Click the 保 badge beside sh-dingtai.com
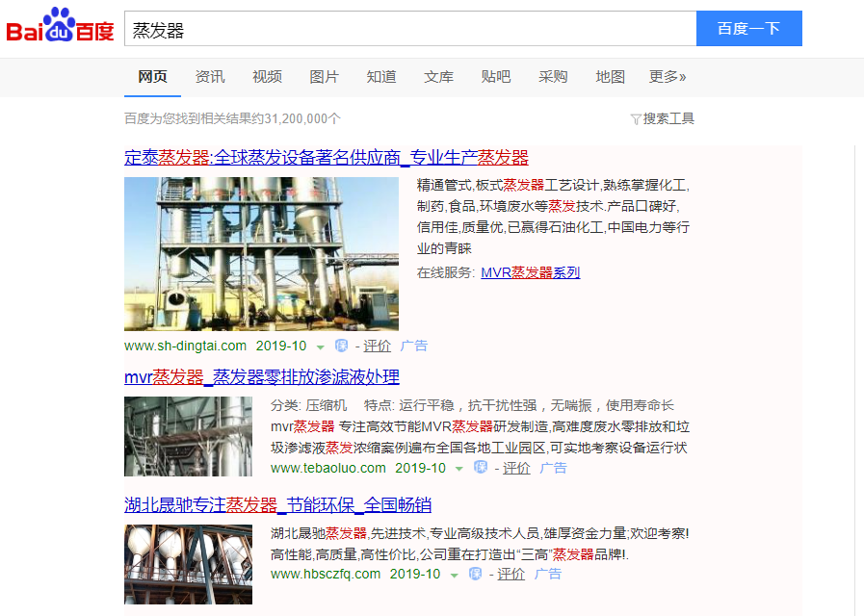Image resolution: width=864 pixels, height=616 pixels. [x=341, y=346]
